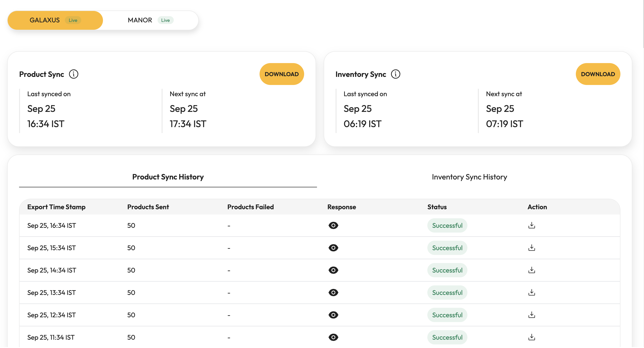Download the 15:34 IST export row
Image resolution: width=644 pixels, height=348 pixels.
532,248
